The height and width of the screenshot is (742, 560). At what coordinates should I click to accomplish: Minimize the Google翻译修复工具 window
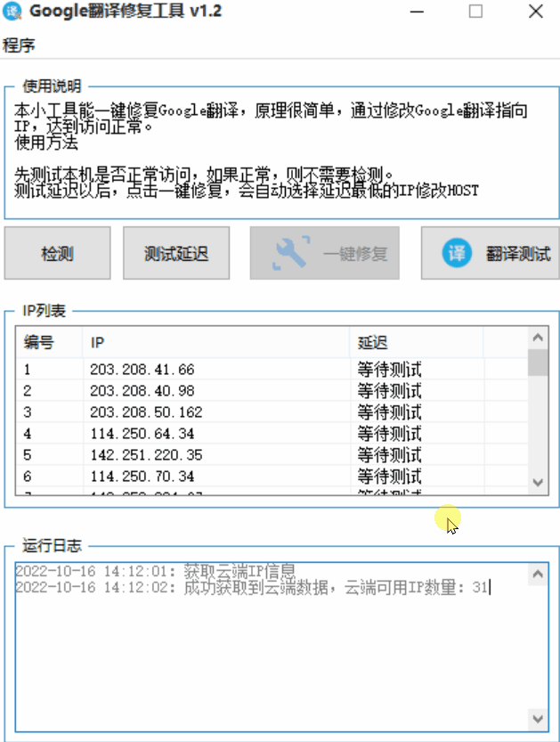tap(417, 12)
